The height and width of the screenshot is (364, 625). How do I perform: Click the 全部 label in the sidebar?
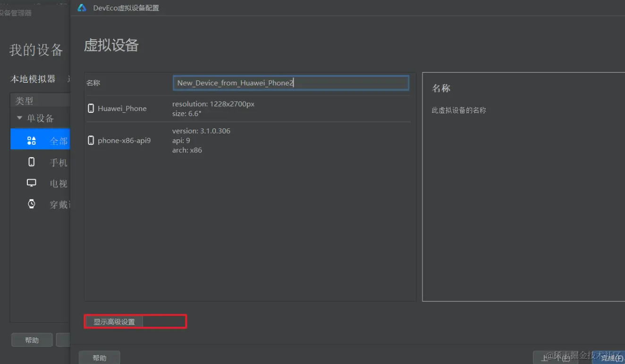tap(59, 141)
